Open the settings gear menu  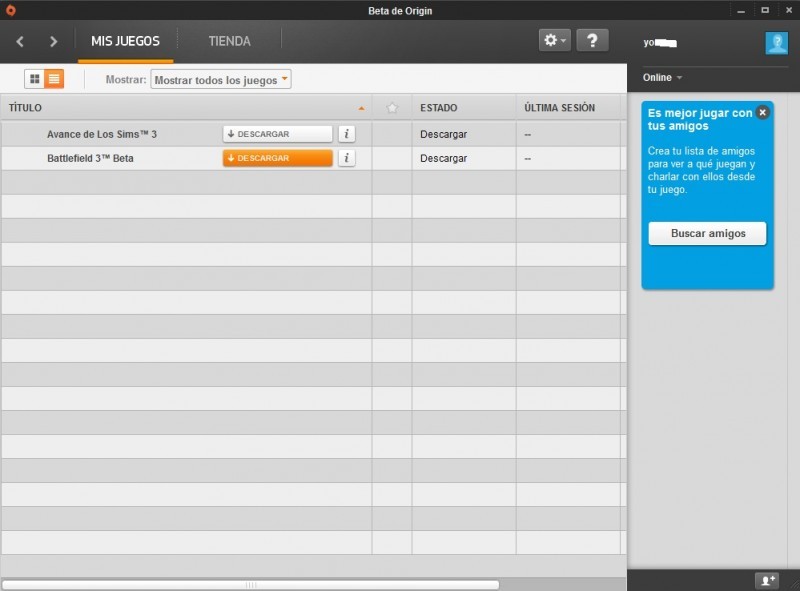tap(555, 40)
